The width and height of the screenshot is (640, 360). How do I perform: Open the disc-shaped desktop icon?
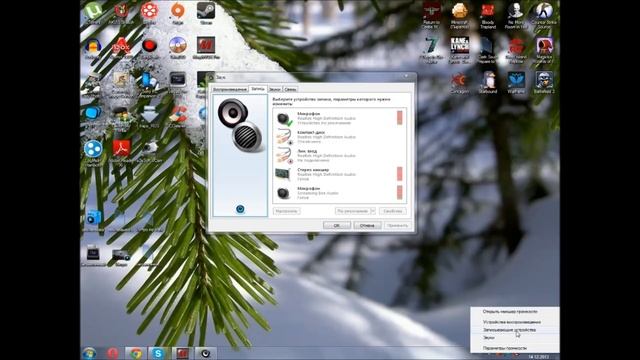click(x=178, y=47)
